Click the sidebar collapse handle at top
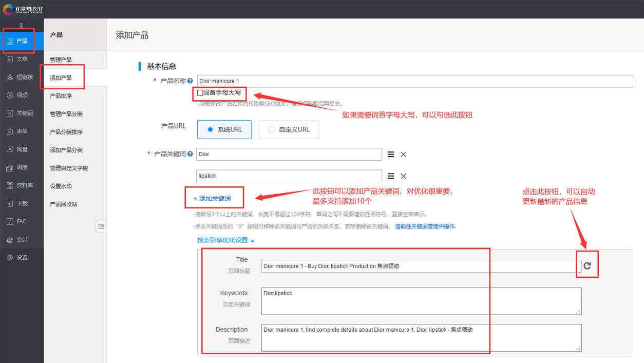The image size is (644, 363). [x=22, y=25]
